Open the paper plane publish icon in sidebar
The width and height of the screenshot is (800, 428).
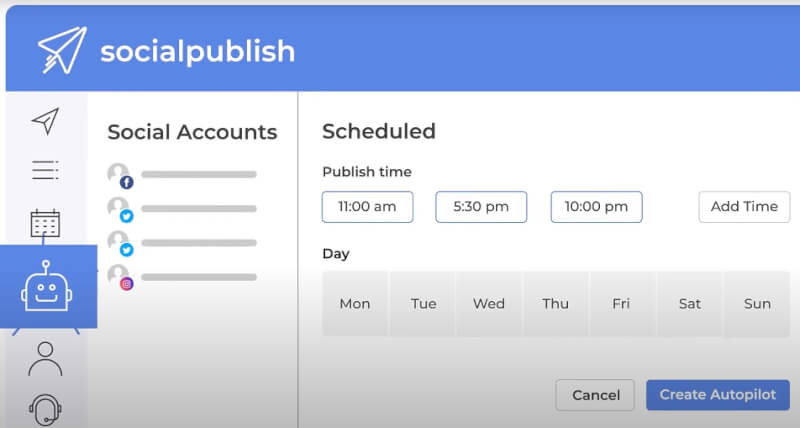[45, 121]
